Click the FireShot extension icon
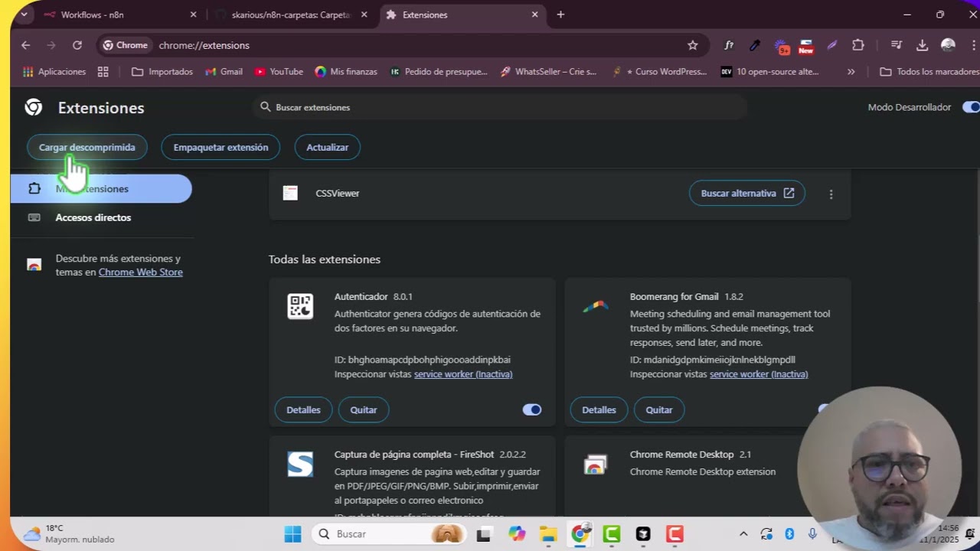 click(x=300, y=465)
